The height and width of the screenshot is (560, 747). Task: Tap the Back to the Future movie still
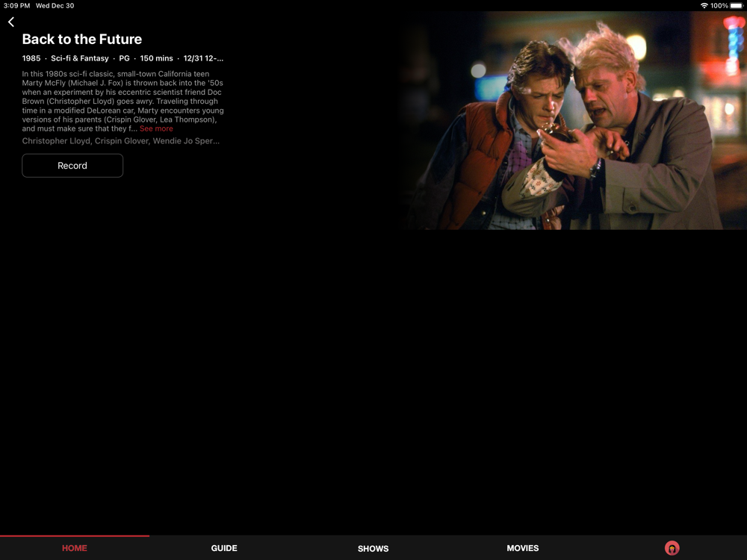click(573, 120)
